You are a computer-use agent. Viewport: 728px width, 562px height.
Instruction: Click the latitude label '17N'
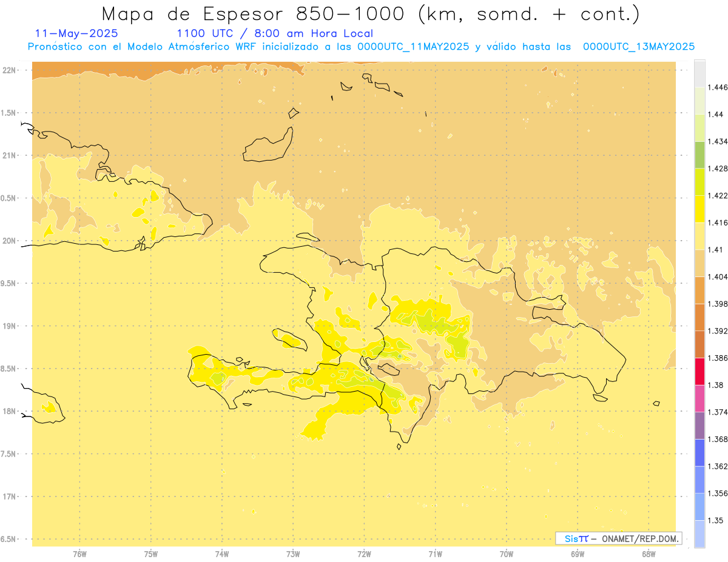click(9, 497)
